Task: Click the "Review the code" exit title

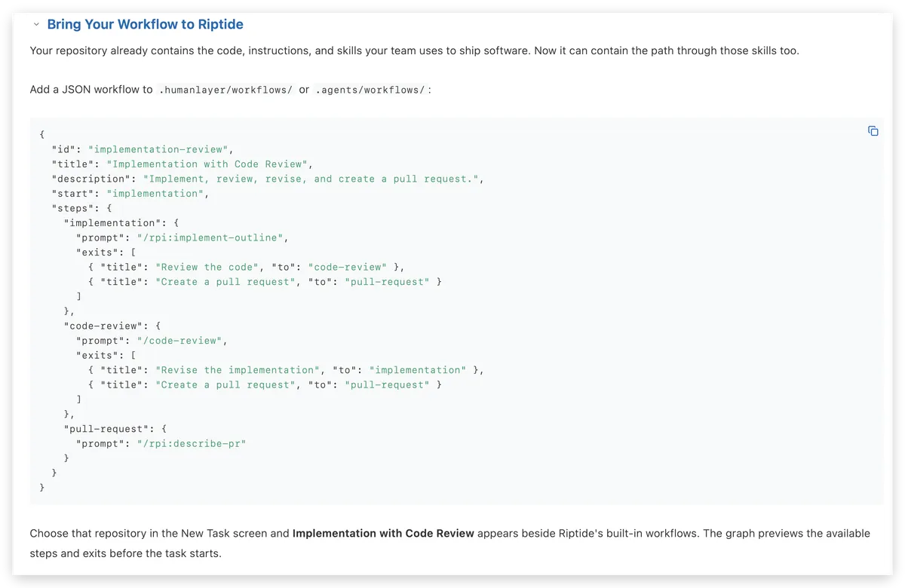Action: (207, 267)
